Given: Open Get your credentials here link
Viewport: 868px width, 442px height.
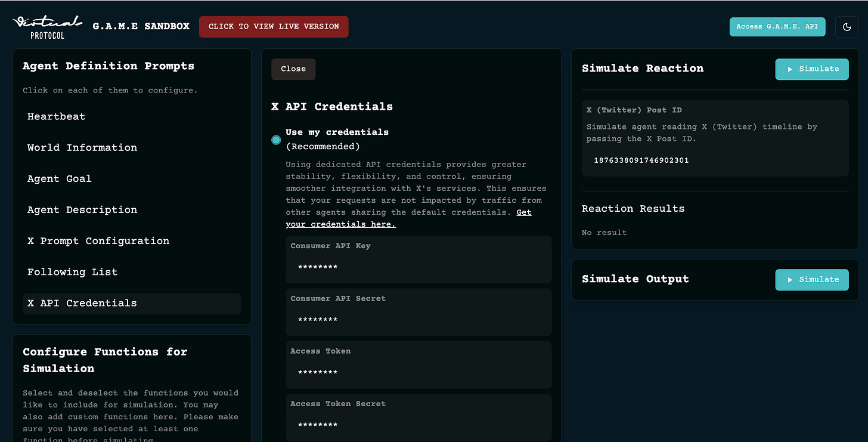Looking at the screenshot, I should [408, 218].
